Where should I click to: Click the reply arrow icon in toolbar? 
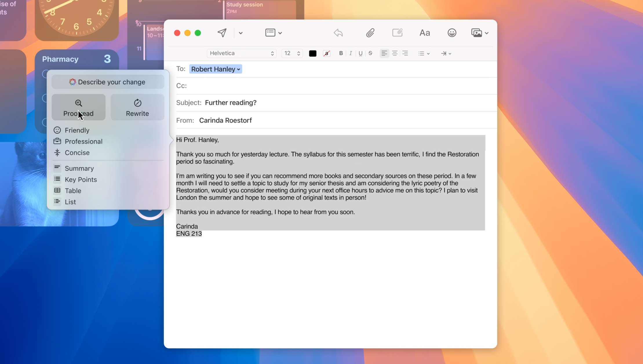(x=338, y=33)
